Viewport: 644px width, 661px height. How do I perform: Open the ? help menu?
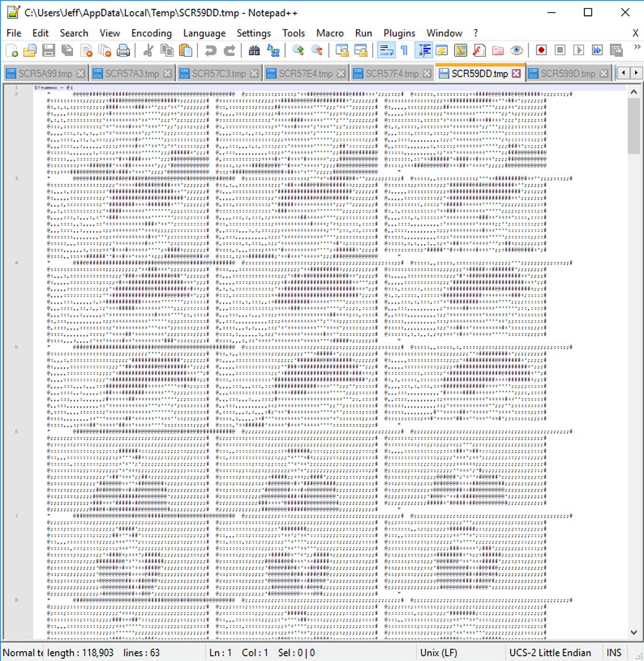click(x=475, y=33)
